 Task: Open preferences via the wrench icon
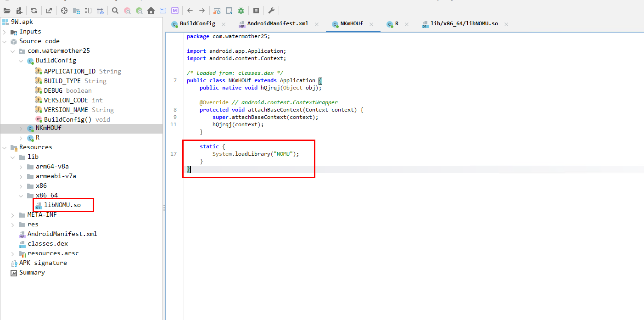coord(271,11)
